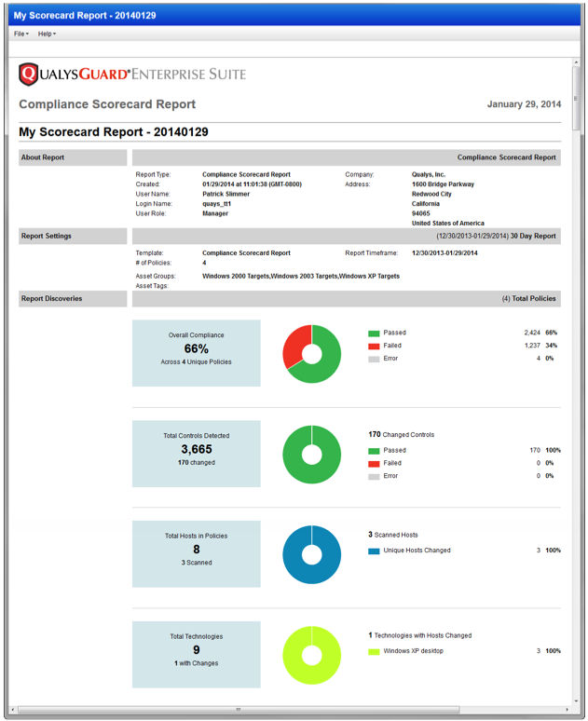
Task: Click the user name Patrick Slimmer
Action: coord(226,194)
